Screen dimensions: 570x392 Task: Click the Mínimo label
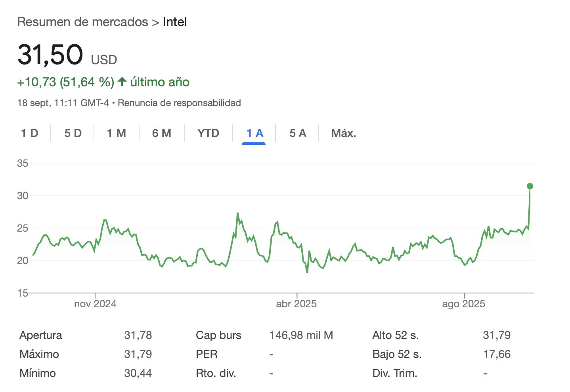(38, 373)
